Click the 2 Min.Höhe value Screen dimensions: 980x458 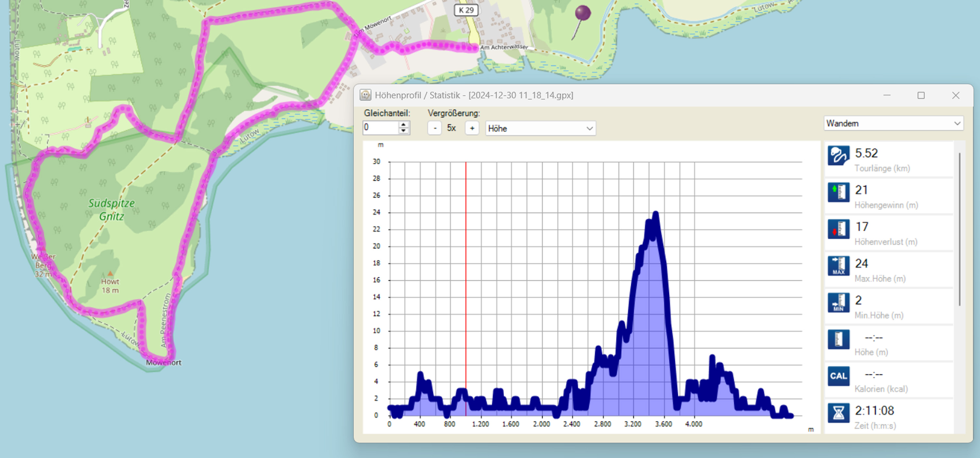coord(858,300)
